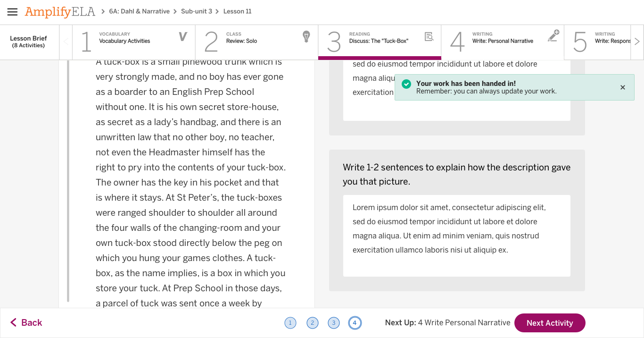Click 'Next Up: 4 Write Personal Narrative' text

click(x=447, y=323)
